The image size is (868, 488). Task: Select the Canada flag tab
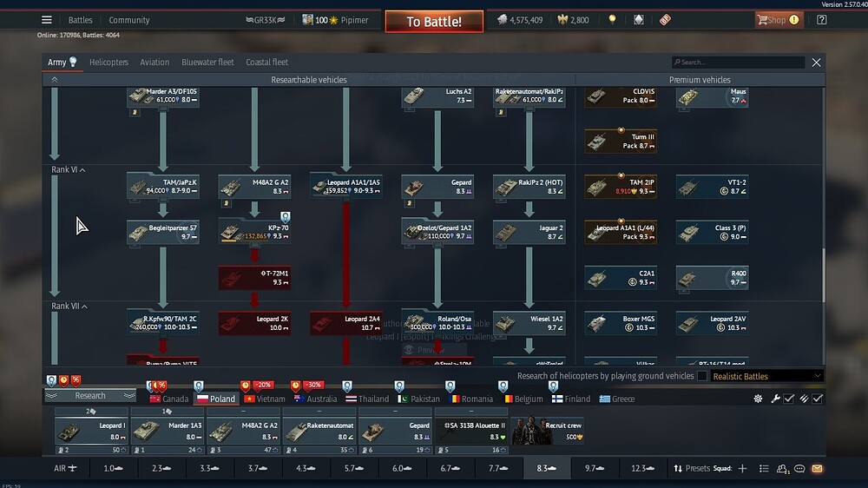[x=169, y=399]
